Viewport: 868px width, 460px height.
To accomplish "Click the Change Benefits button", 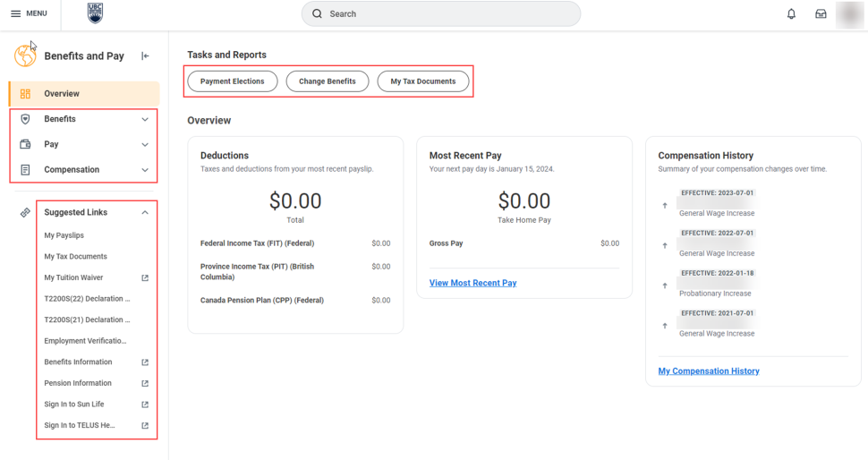I will coord(327,81).
